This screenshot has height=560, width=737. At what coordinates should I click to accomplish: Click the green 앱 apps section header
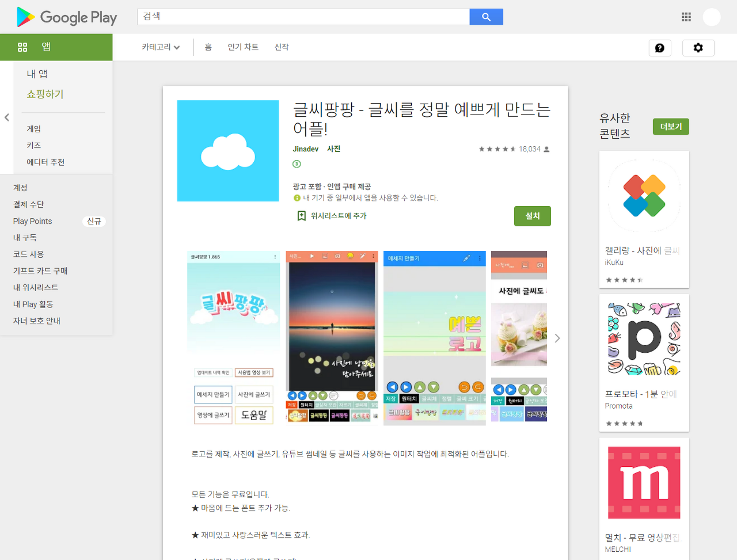pyautogui.click(x=56, y=47)
